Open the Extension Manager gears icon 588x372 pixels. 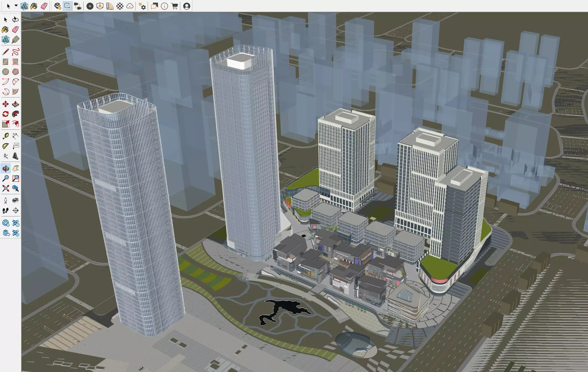coord(142,6)
